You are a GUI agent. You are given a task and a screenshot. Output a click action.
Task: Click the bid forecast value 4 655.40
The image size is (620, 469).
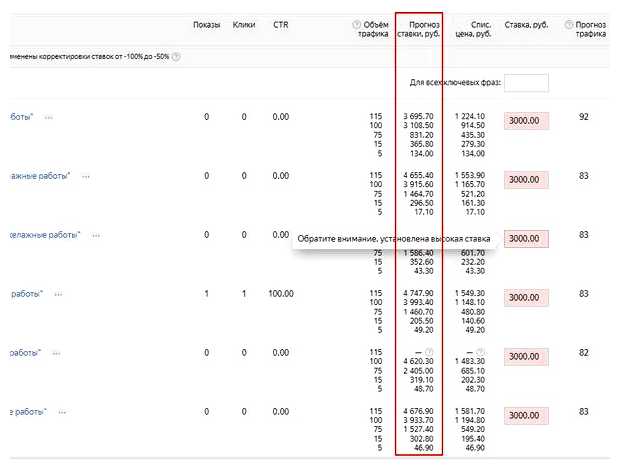point(418,175)
